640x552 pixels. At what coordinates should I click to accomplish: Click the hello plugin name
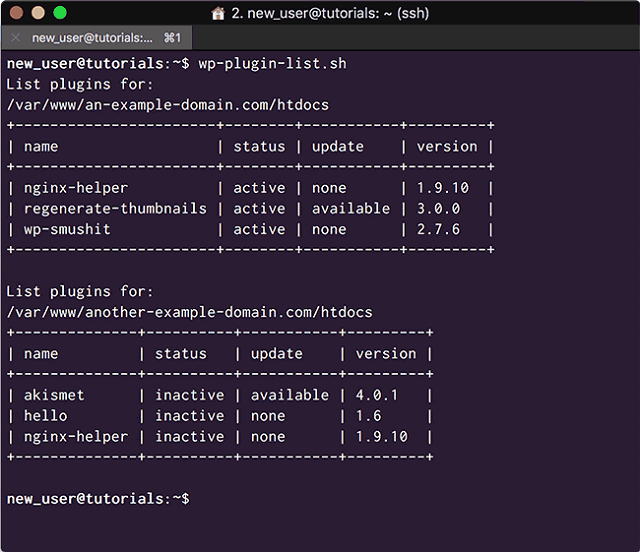(45, 416)
